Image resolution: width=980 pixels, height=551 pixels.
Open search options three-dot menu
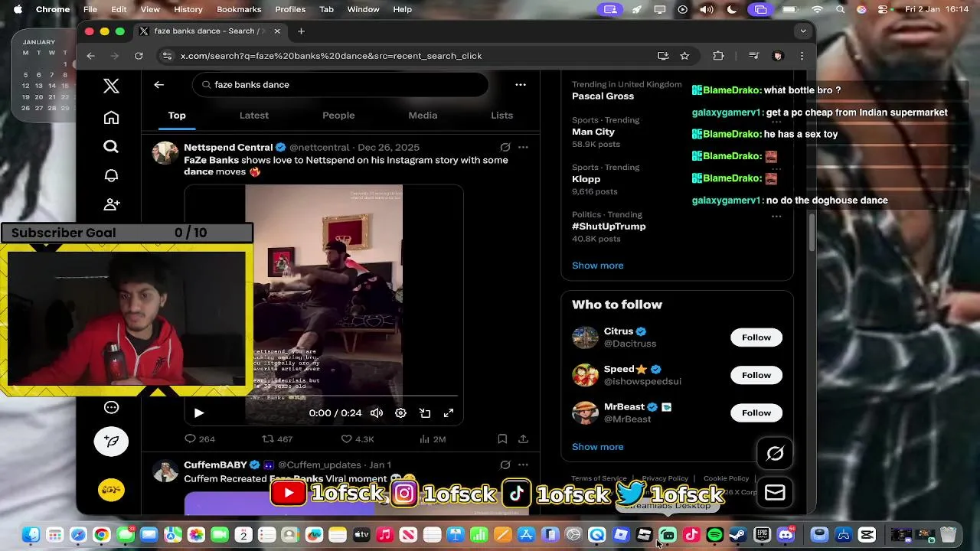click(521, 84)
